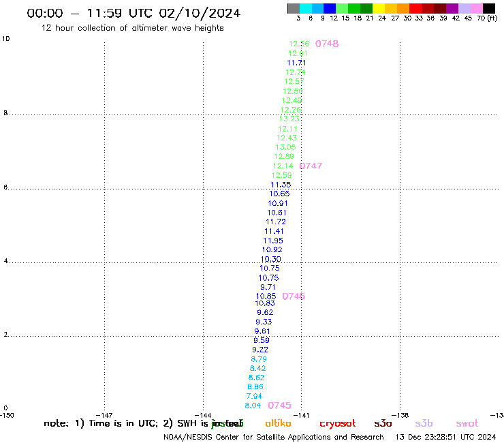This screenshot has width=504, height=443.
Task: Click the 10.61 reading
Action: click(x=277, y=213)
